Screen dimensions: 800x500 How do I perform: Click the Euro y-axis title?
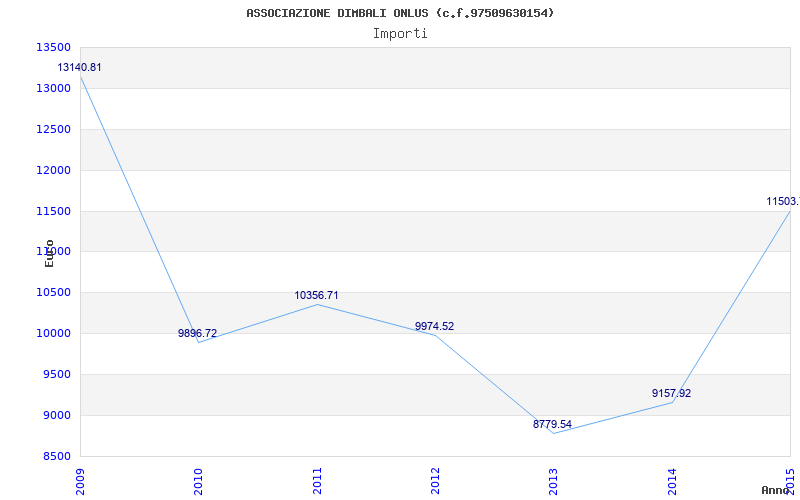tap(49, 253)
